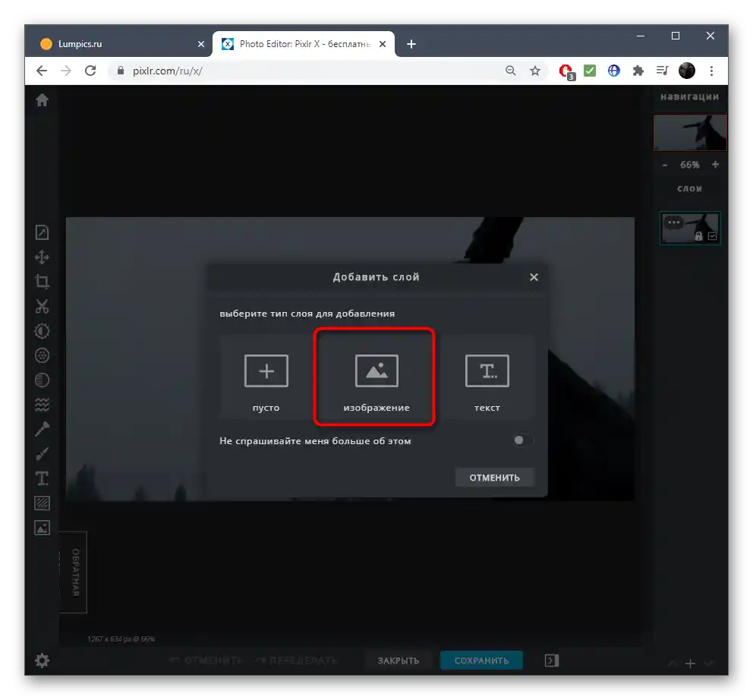Switch to the Lumpics.ru browser tab
753x700 pixels.
click(119, 44)
